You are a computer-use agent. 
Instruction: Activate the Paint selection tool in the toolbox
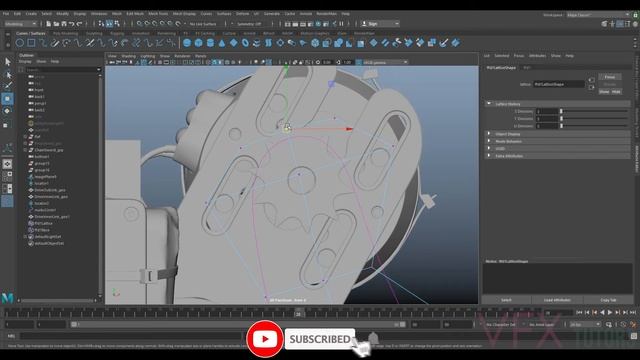pyautogui.click(x=7, y=86)
